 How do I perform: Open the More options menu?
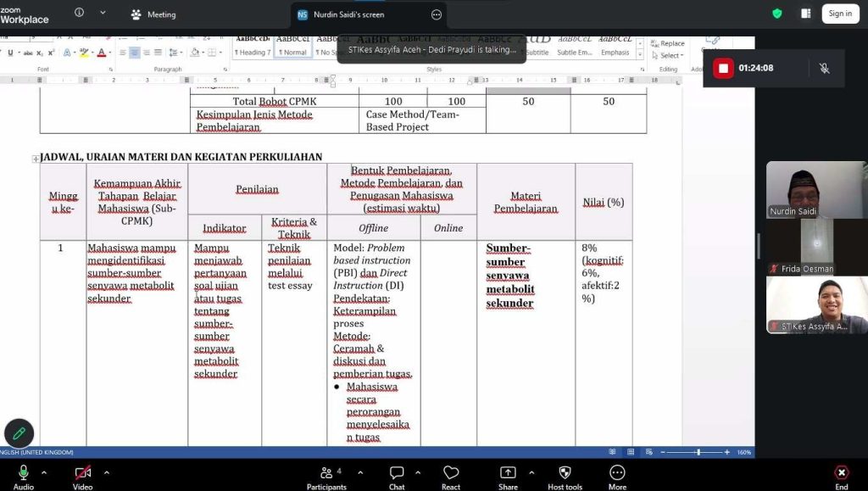point(617,474)
